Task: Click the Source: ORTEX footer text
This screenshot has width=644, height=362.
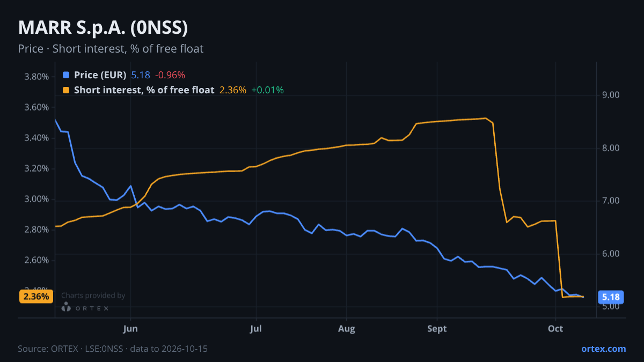Action: click(113, 349)
